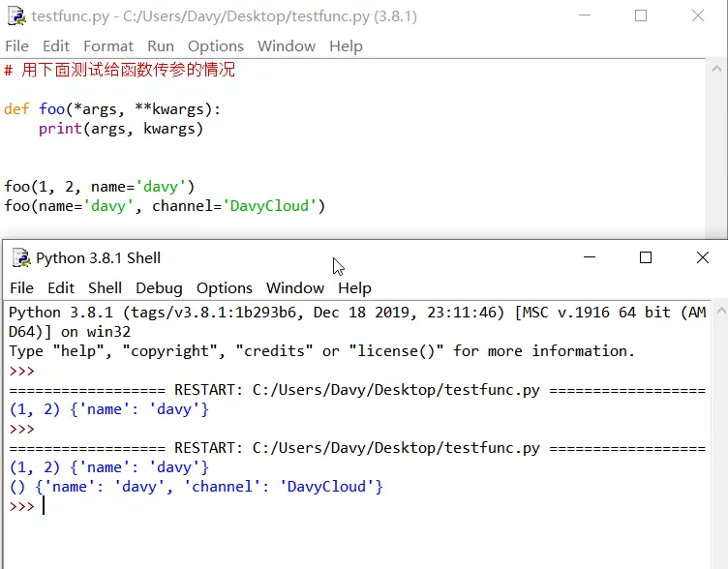Open Help menu in testfunc.py editor

coord(346,46)
